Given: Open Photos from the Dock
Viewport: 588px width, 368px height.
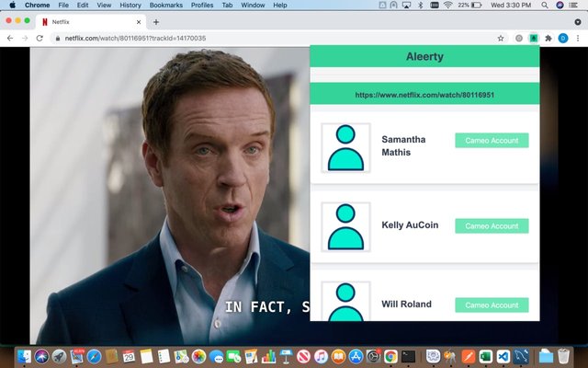Looking at the screenshot, I should pyautogui.click(x=198, y=356).
